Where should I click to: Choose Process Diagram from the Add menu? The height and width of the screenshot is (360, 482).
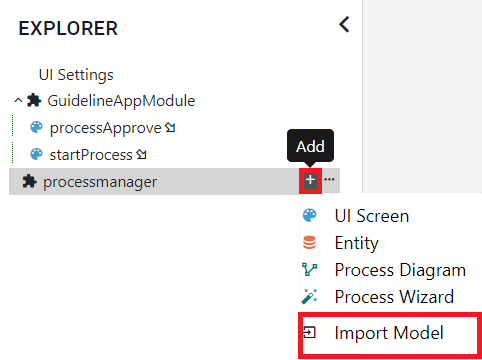[400, 270]
